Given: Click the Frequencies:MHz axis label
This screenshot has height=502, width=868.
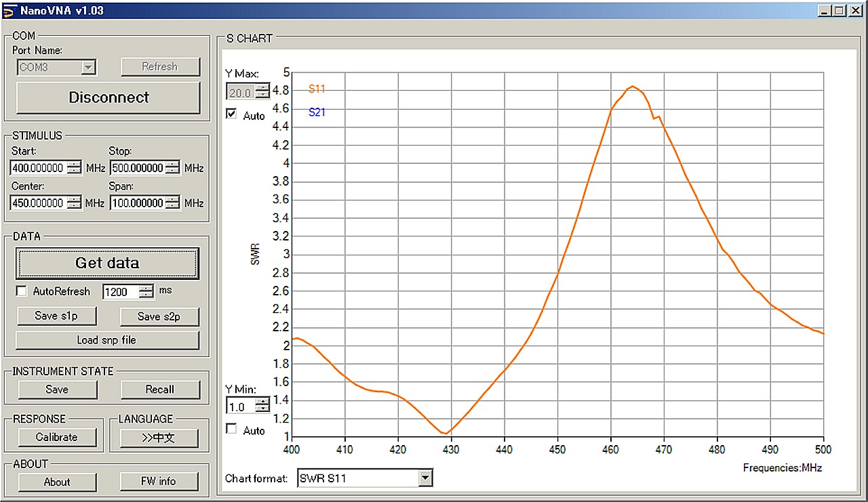Looking at the screenshot, I should pyautogui.click(x=783, y=467).
